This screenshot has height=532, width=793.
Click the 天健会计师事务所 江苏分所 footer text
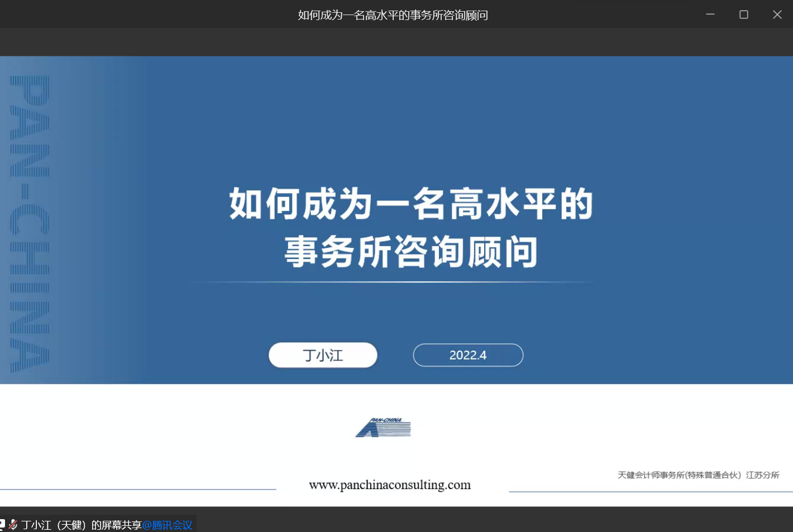coord(698,475)
